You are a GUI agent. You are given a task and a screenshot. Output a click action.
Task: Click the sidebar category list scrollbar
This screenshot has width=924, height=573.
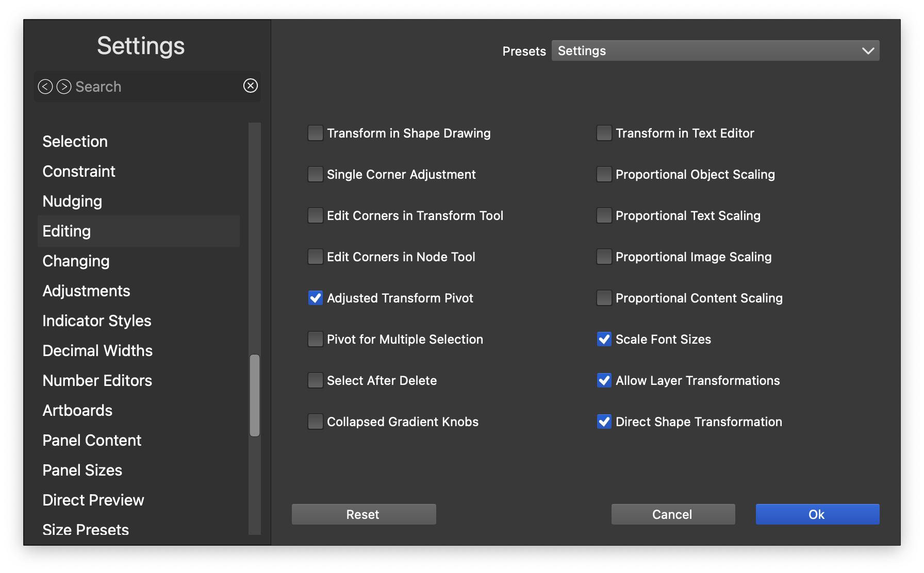[255, 395]
